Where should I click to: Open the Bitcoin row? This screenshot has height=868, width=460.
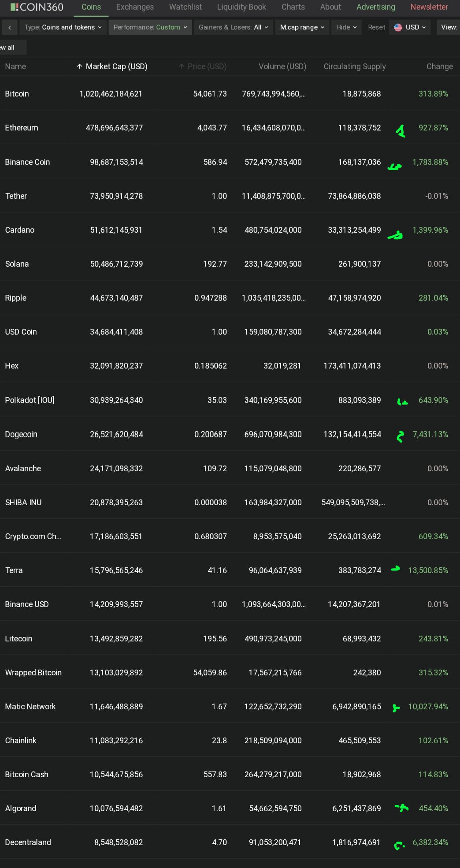pyautogui.click(x=230, y=94)
